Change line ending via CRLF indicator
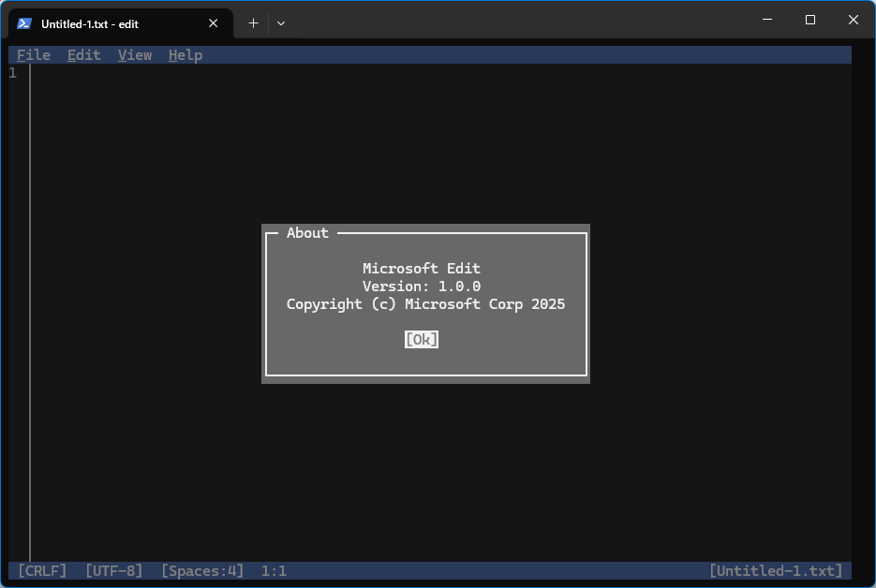 [42, 571]
